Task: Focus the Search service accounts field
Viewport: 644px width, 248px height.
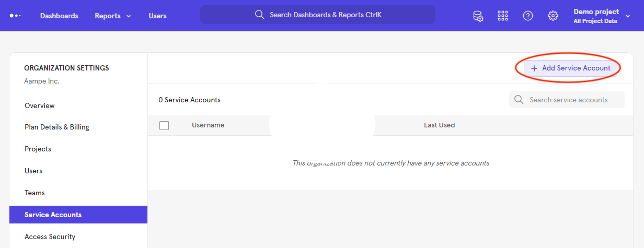Action: click(x=567, y=100)
